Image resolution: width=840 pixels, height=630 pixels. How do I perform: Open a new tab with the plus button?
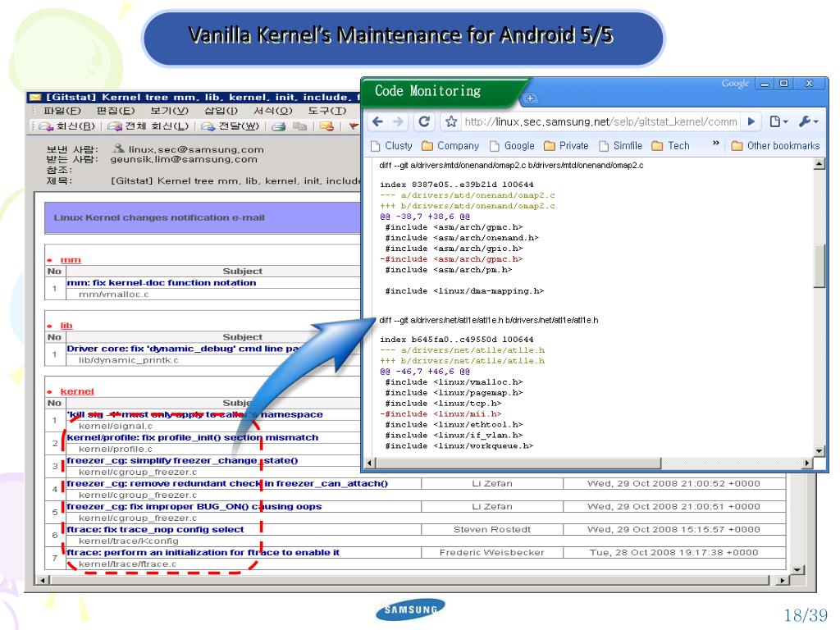tap(530, 98)
